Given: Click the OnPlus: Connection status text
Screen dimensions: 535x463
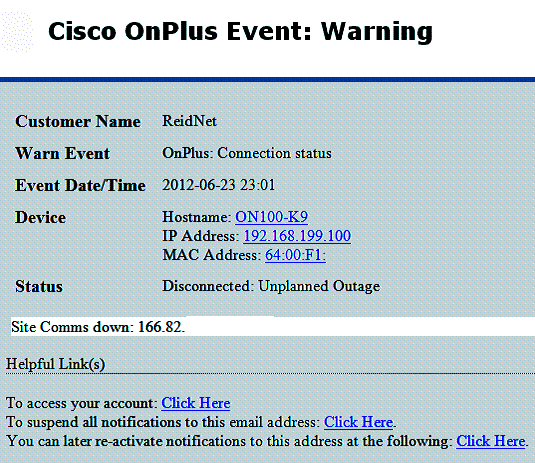Looking at the screenshot, I should (x=247, y=153).
